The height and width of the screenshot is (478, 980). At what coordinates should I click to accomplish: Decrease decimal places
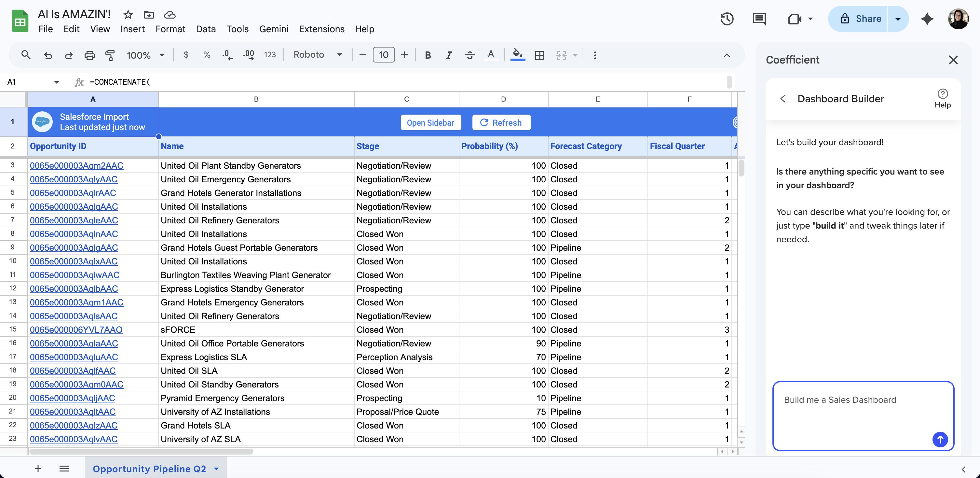pos(227,55)
